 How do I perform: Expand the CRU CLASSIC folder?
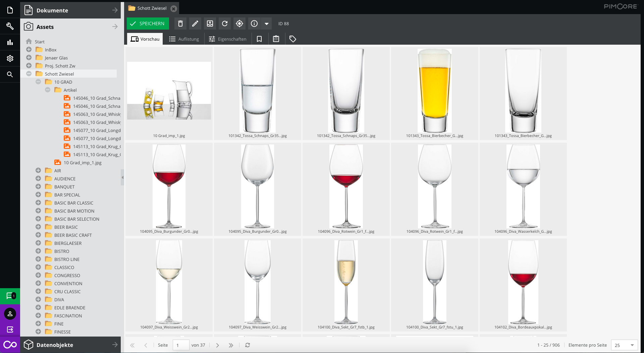click(38, 292)
